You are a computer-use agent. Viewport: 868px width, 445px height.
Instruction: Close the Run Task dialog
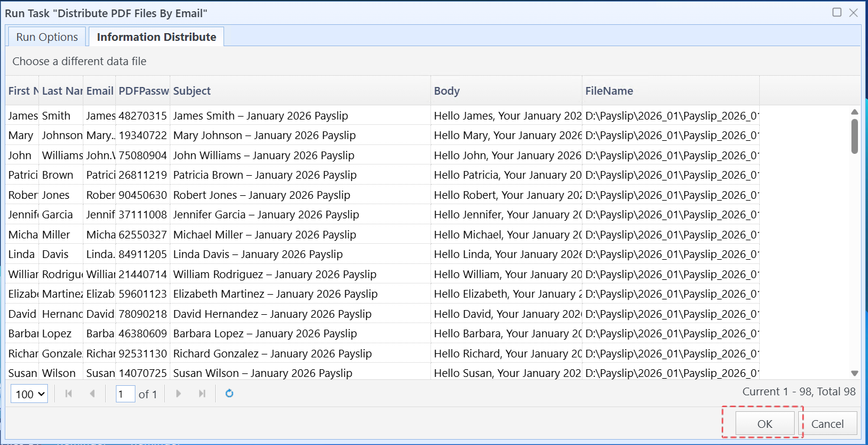point(853,12)
